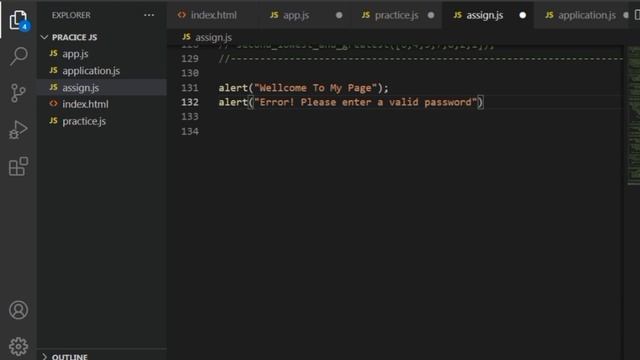Open the Manage settings gear

(18, 347)
